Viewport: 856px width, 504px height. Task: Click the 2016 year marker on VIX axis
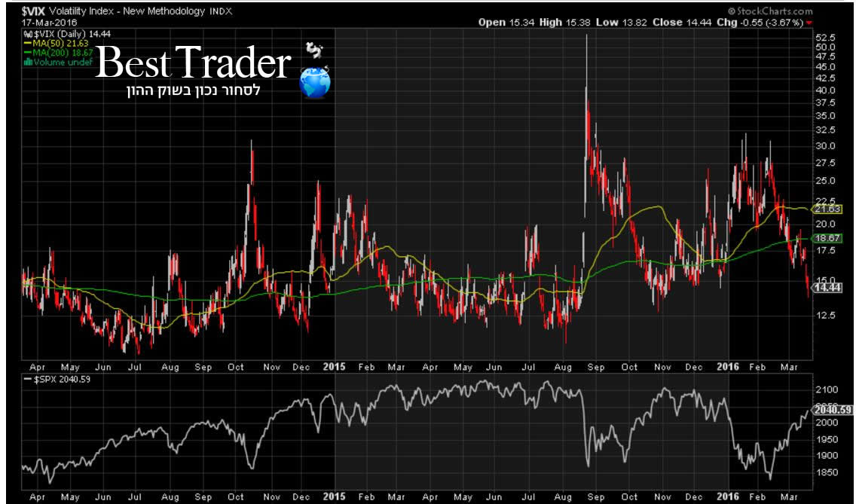[727, 367]
